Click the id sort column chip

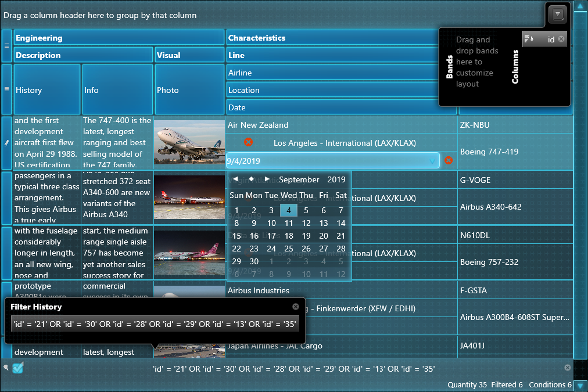pyautogui.click(x=544, y=39)
